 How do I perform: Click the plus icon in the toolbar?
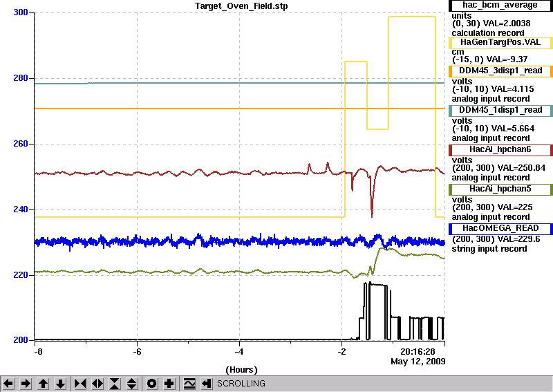coord(169,383)
